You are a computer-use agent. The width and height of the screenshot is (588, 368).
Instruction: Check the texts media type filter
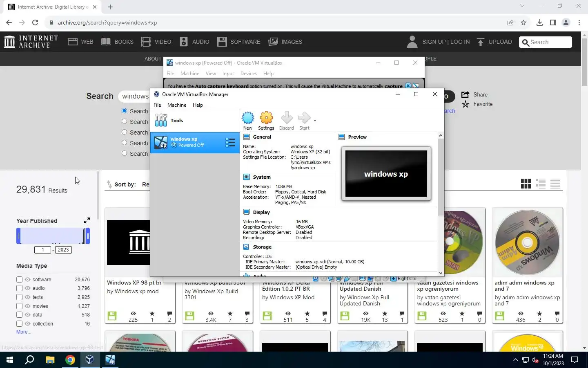pyautogui.click(x=19, y=297)
